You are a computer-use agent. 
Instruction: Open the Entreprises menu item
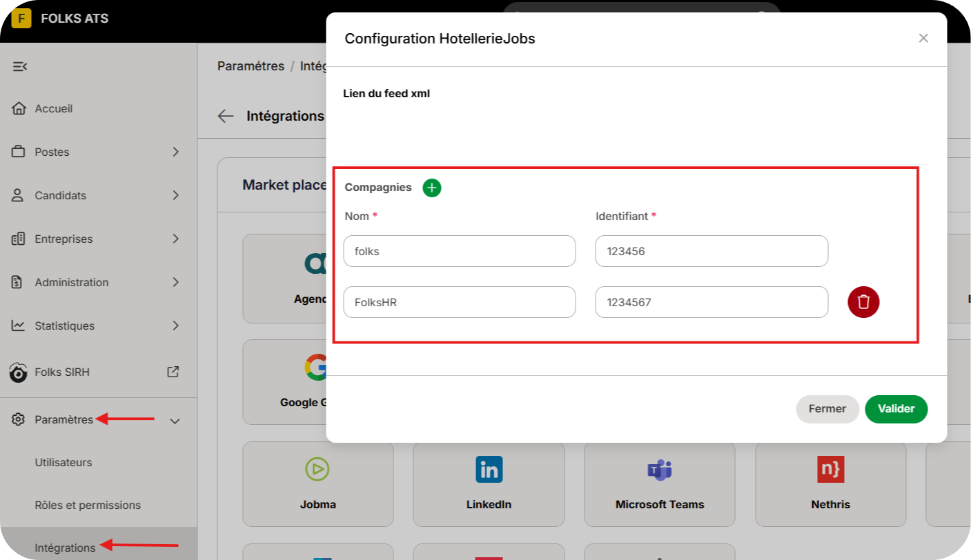[98, 239]
